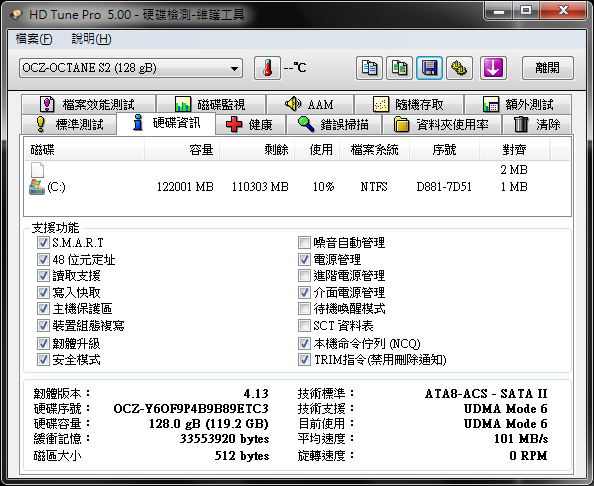Select the 110303 MB free space cell
594x486 pixels.
(x=260, y=187)
